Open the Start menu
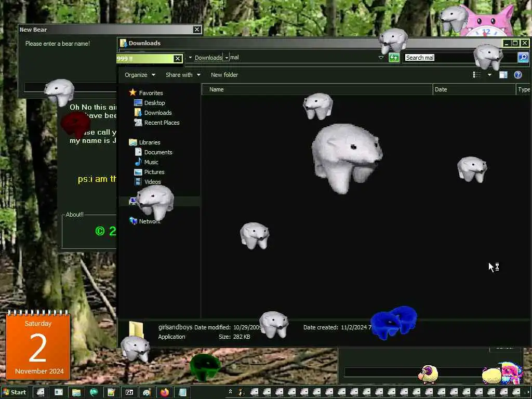Viewport: 532px width, 399px height. tap(14, 392)
